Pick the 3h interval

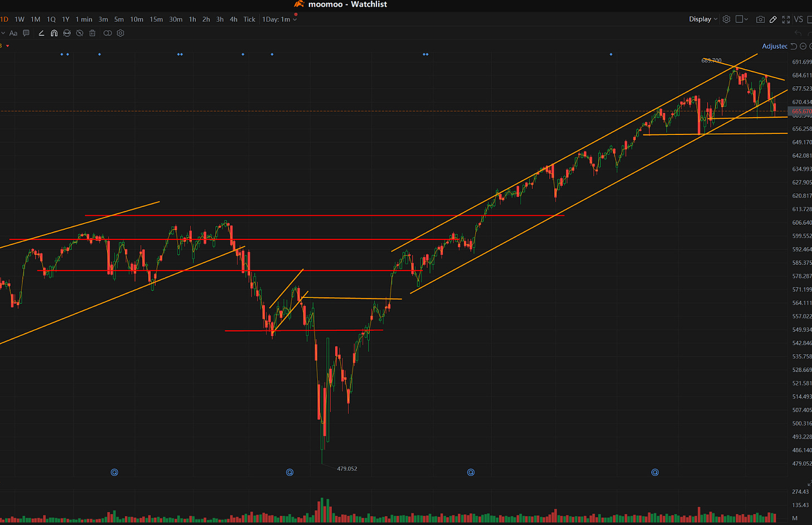tap(220, 20)
